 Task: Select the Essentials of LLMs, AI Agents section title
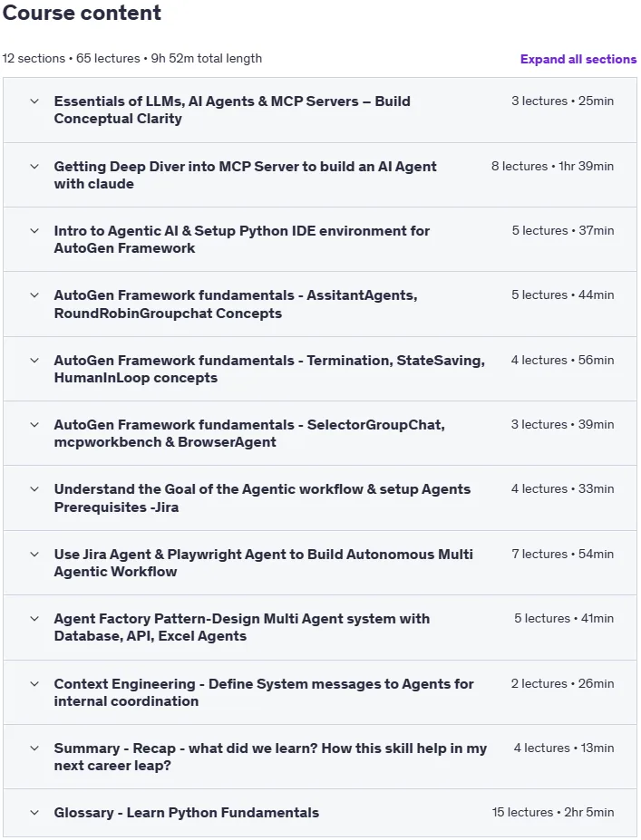coord(232,110)
